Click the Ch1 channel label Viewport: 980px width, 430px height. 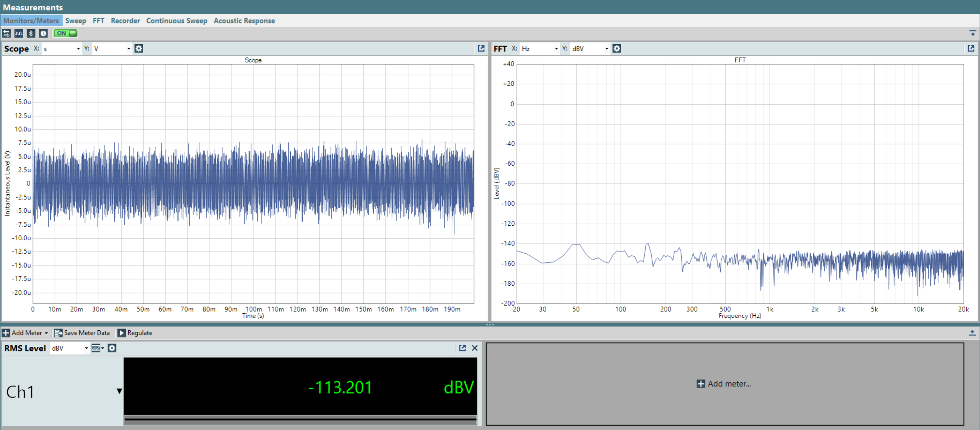pyautogui.click(x=20, y=391)
